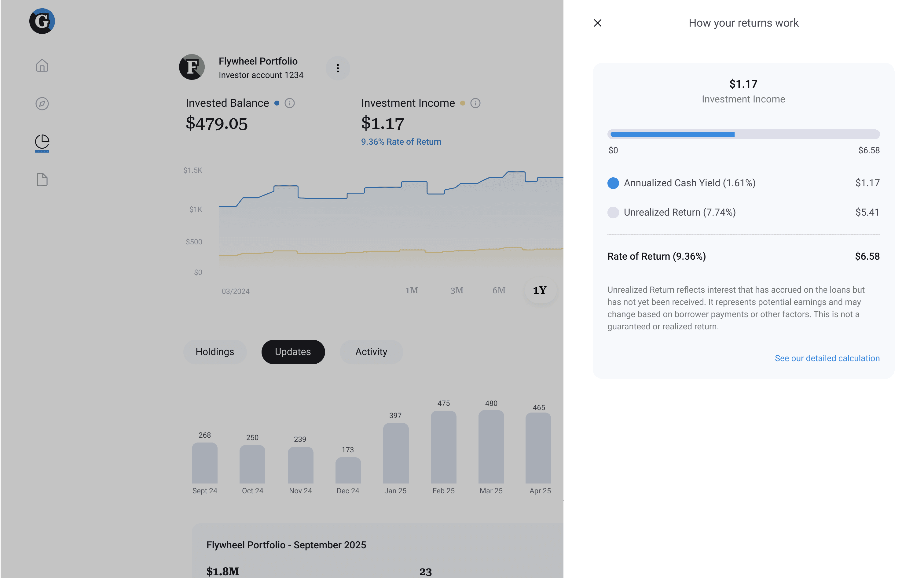The height and width of the screenshot is (578, 924).
Task: Select the 3M chart range
Action: click(457, 290)
